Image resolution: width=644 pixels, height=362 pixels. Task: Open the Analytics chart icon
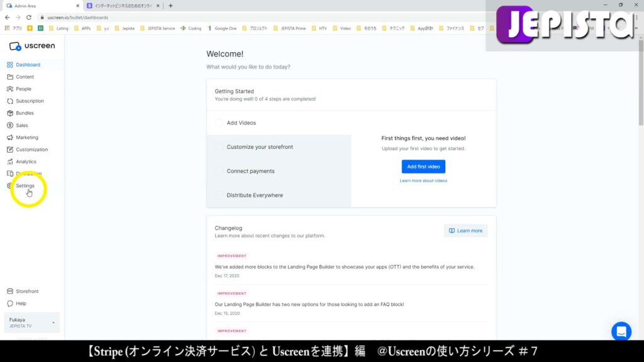coord(10,162)
